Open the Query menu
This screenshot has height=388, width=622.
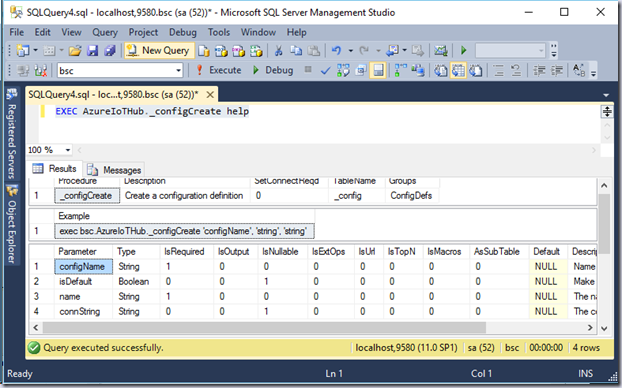pos(105,32)
